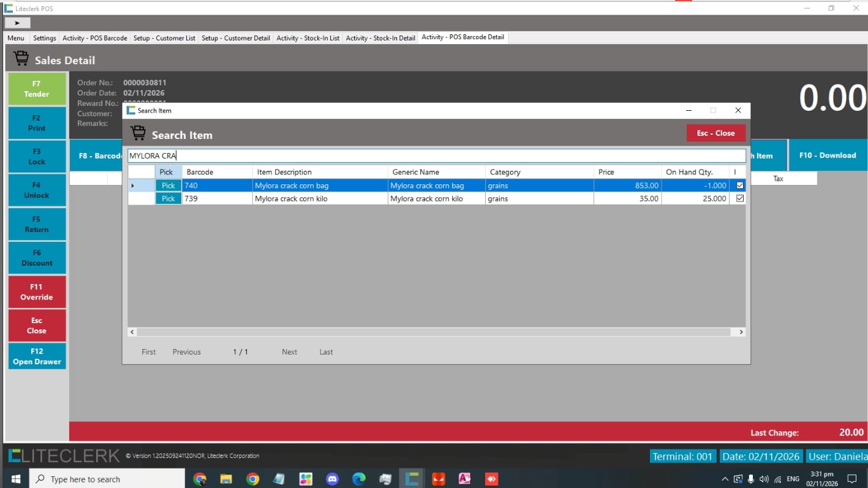Screen dimensions: 868x488
Task: Toggle checkbox on Mylora crack corn kilo row
Action: pos(740,198)
